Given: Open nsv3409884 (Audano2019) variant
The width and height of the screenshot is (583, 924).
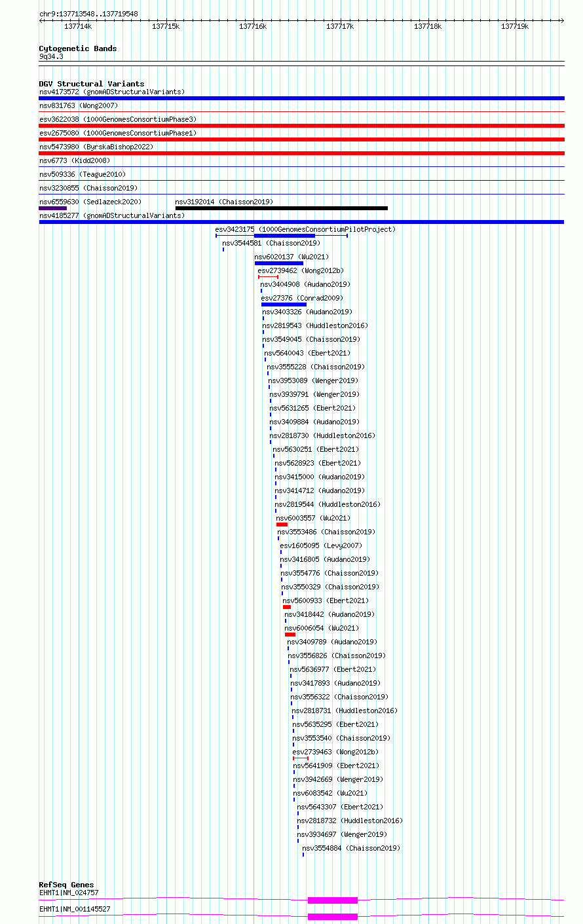Looking at the screenshot, I should click(314, 422).
